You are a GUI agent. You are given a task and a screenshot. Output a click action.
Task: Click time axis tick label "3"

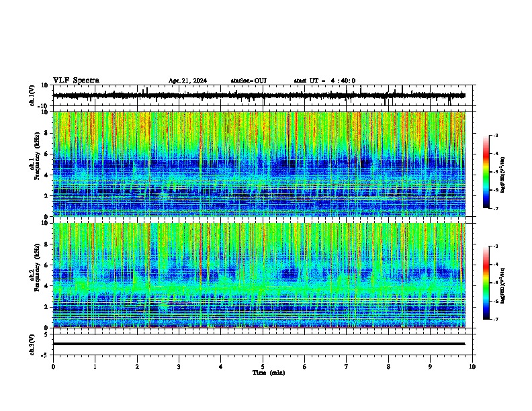(x=179, y=367)
